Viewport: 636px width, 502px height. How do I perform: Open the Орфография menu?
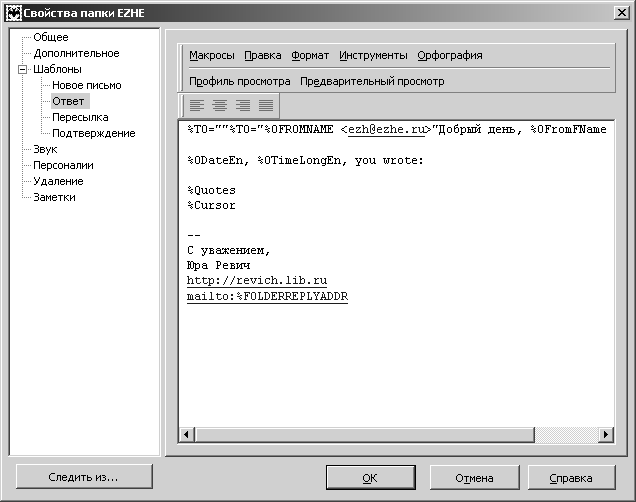coord(450,55)
